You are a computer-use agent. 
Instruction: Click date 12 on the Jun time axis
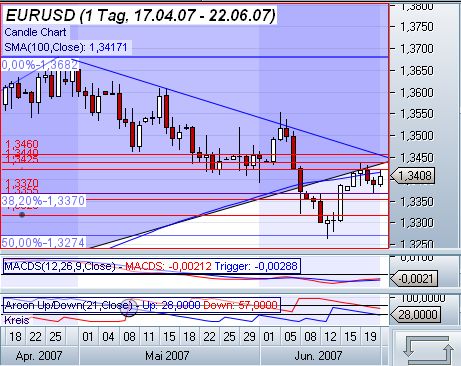(x=330, y=337)
